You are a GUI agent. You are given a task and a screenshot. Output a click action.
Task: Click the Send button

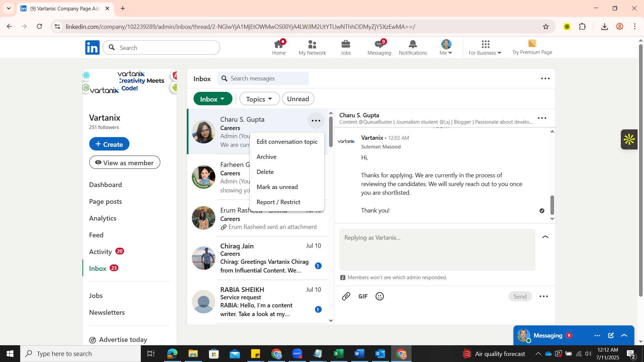point(520,296)
